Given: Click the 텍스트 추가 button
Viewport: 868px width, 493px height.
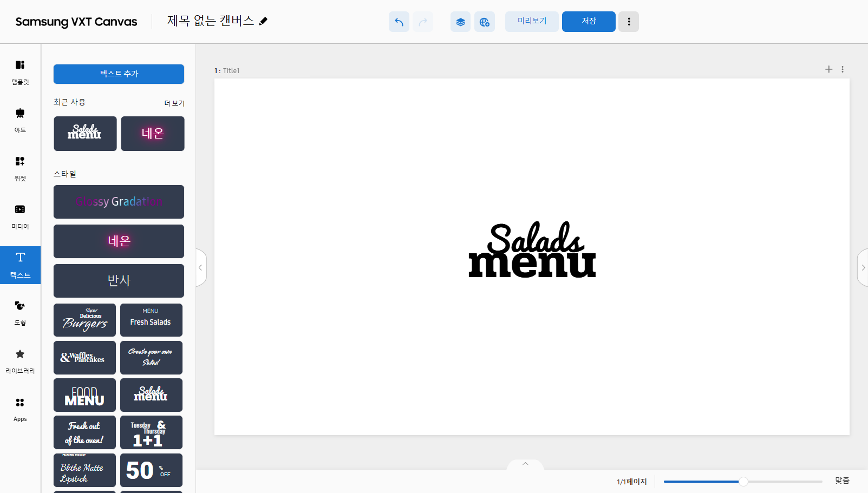Looking at the screenshot, I should pos(119,74).
